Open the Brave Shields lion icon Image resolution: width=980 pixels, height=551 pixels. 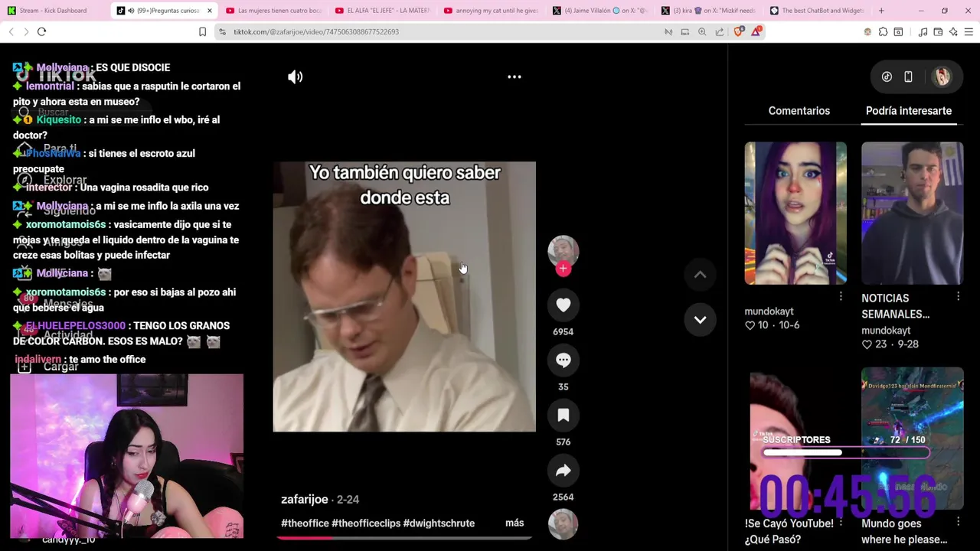[x=739, y=31]
